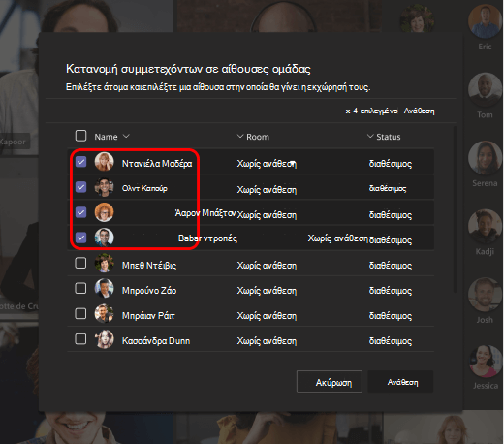Click Μπρούνο Ζάο's avatar
504x444 pixels.
tap(104, 288)
